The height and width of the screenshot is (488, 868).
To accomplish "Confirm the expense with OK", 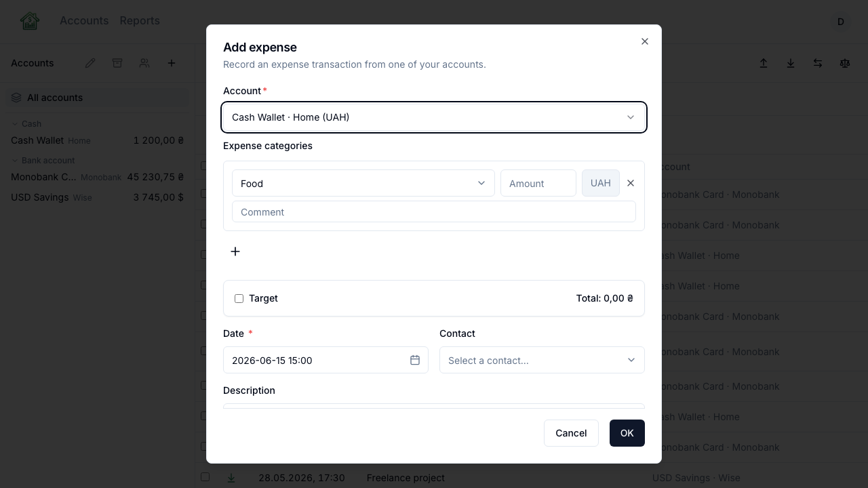I will click(x=627, y=433).
